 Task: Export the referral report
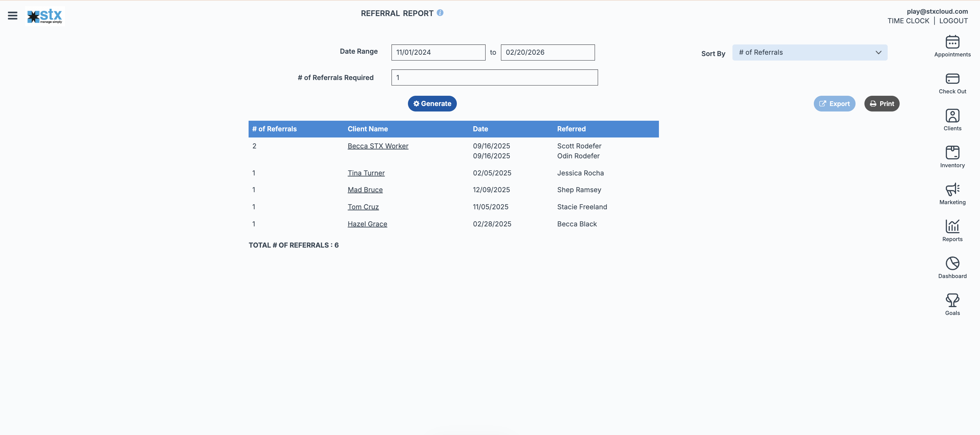click(x=834, y=104)
